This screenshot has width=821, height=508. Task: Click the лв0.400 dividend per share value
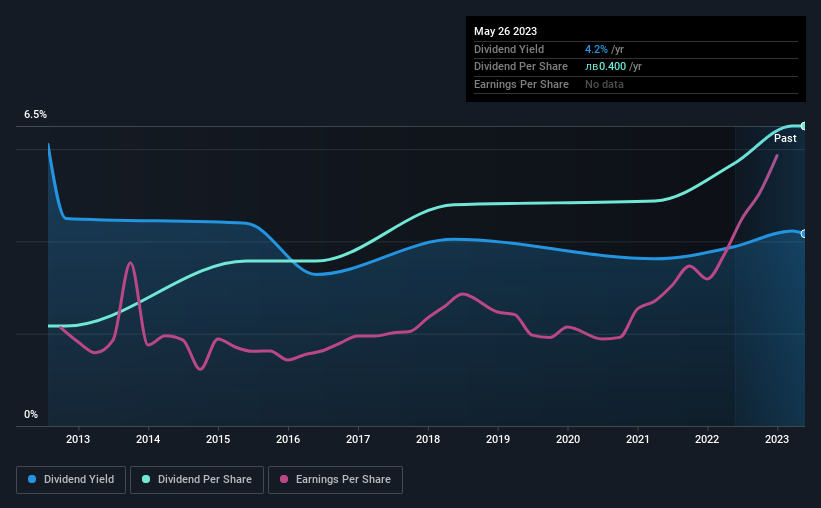(605, 67)
